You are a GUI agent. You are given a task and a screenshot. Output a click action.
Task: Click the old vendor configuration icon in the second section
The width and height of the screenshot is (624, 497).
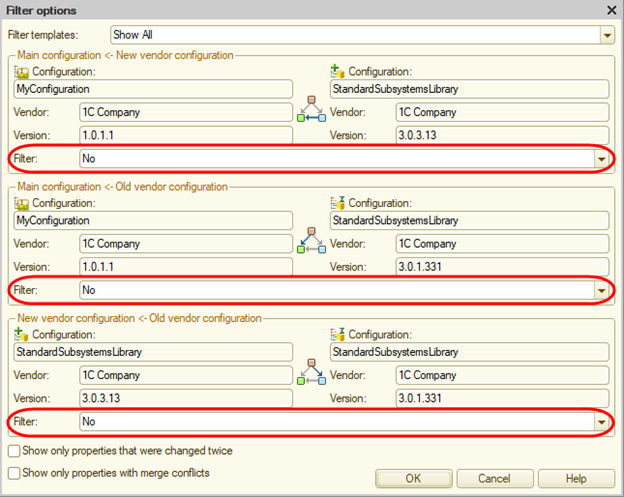[338, 203]
